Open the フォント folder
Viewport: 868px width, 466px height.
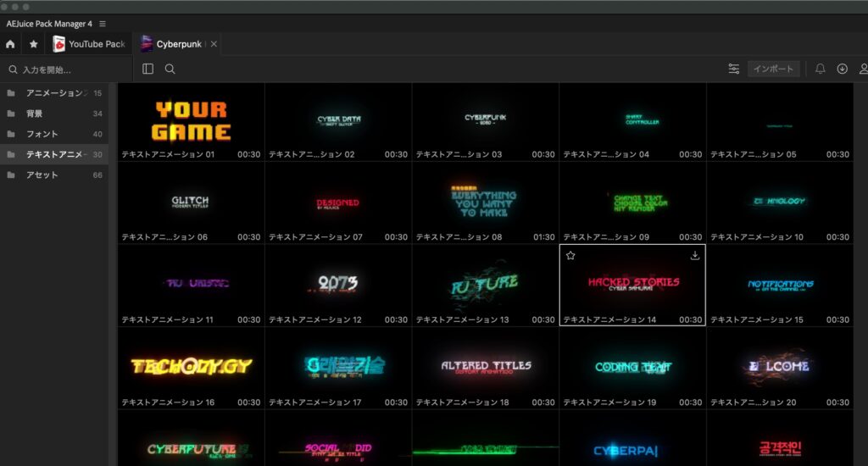point(54,134)
